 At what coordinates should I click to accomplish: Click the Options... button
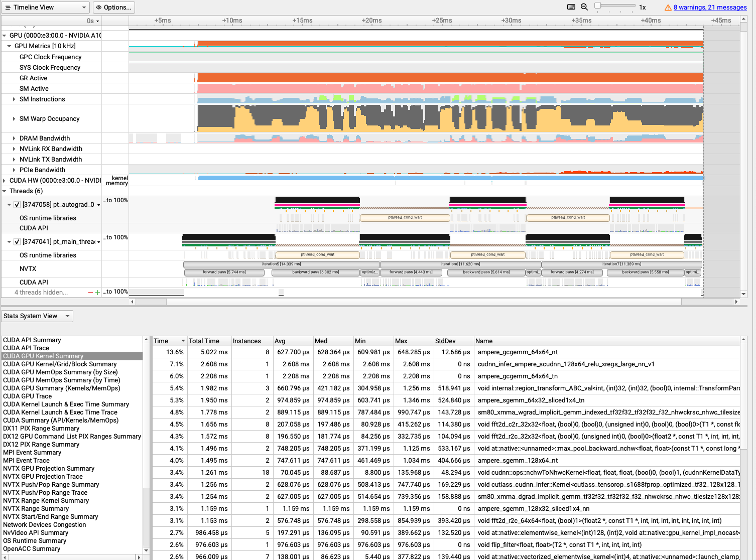tap(114, 8)
